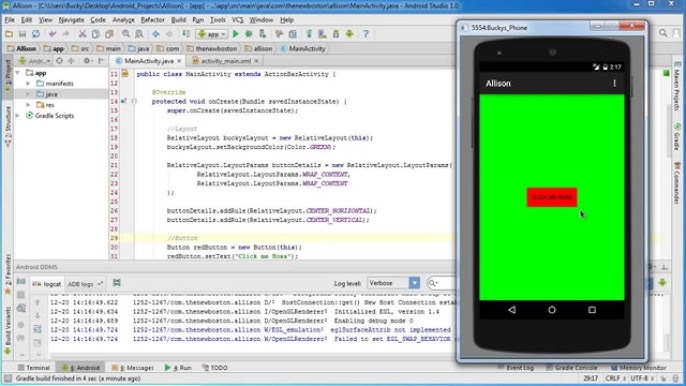Click the search magnifier icon at top right
Screen dimensions: 686x386
click(663, 33)
